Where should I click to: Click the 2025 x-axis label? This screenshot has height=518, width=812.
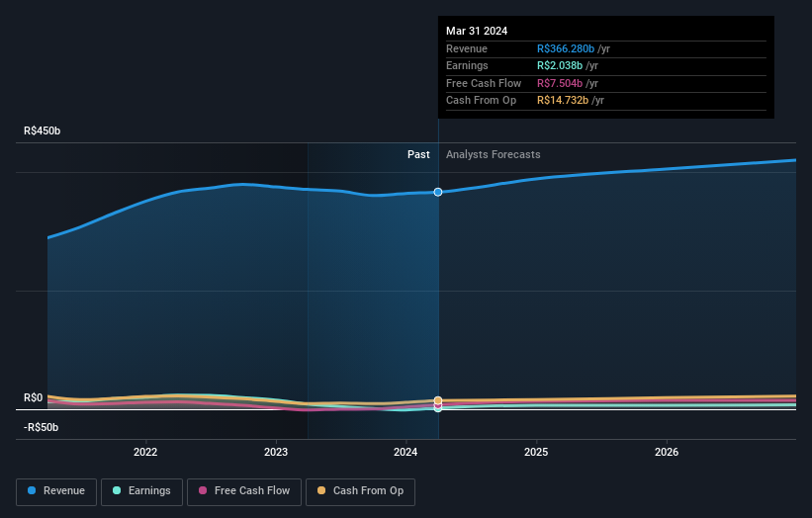pyautogui.click(x=536, y=452)
